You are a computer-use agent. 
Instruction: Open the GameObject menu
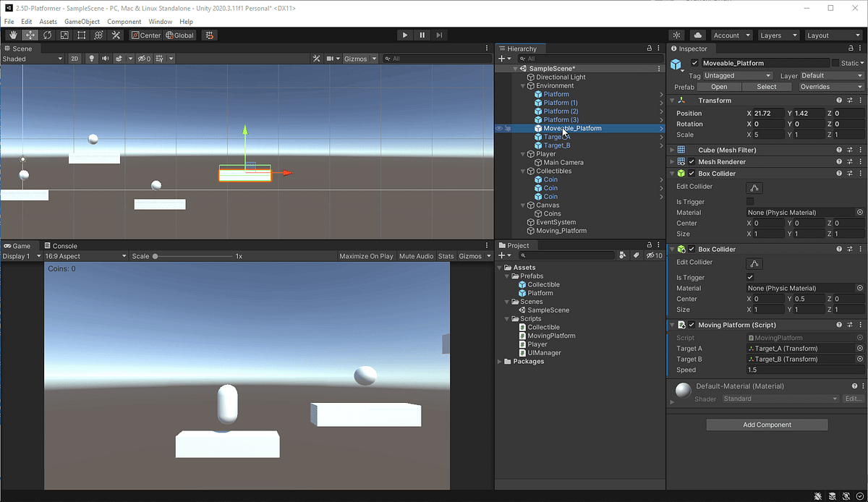point(82,21)
